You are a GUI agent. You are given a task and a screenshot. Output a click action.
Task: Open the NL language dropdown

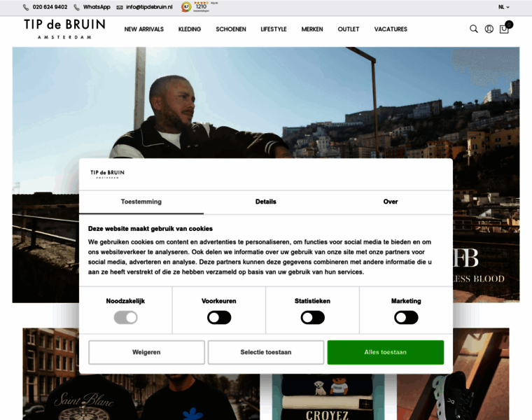(x=503, y=7)
